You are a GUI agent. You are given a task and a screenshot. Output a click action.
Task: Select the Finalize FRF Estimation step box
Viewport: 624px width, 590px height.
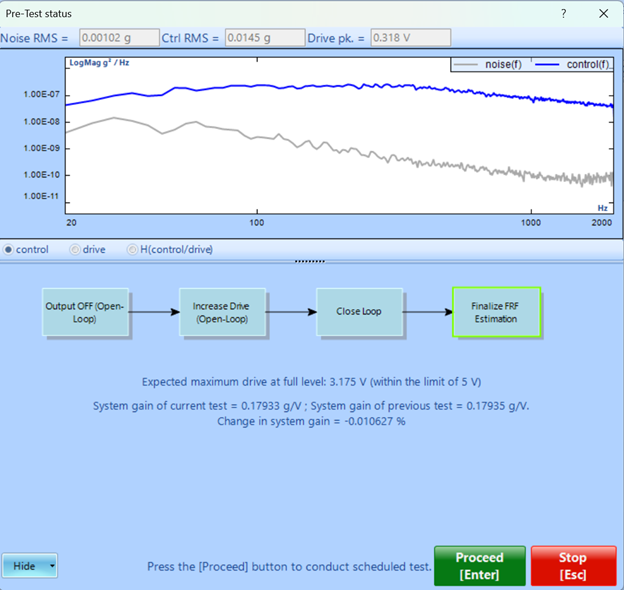[x=496, y=312]
